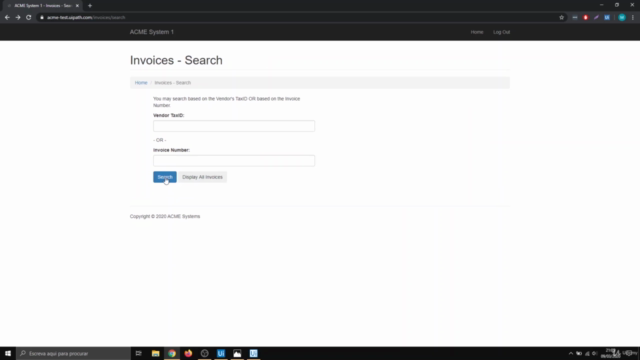Click the battery icon in system tray
Image resolution: width=640 pixels, height=360 pixels.
point(579,353)
